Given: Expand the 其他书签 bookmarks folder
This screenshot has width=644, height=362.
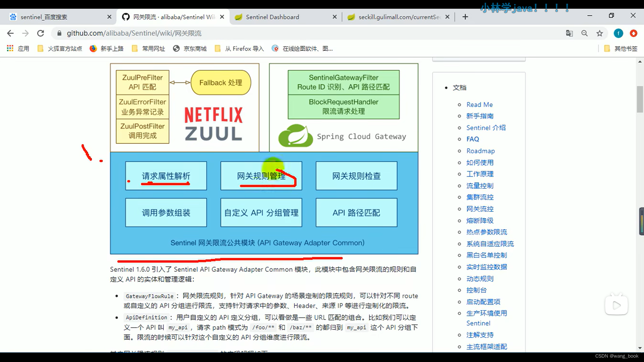Looking at the screenshot, I should [x=621, y=48].
